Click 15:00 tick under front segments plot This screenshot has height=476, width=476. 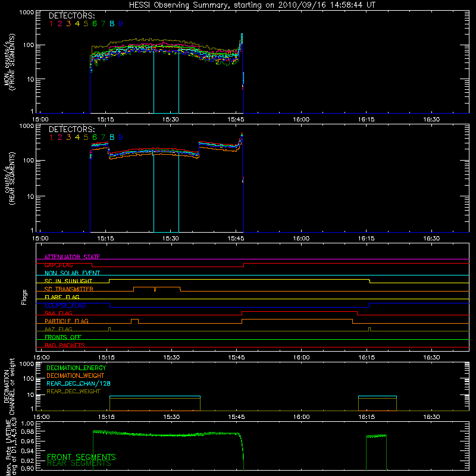click(40, 120)
